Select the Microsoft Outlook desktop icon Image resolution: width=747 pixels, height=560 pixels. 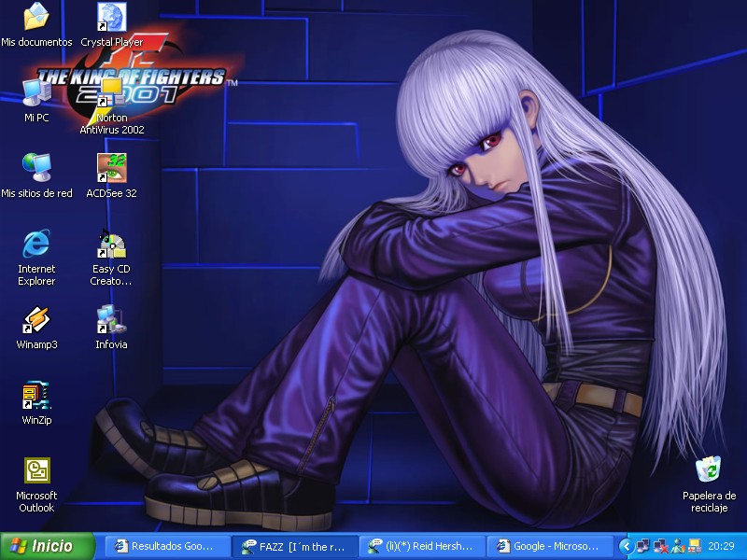(36, 470)
